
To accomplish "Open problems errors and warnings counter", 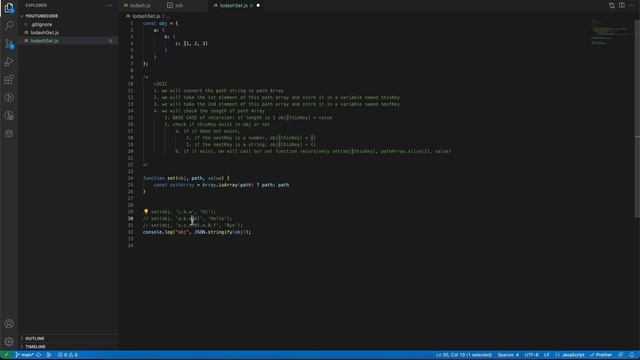I will point(68,355).
